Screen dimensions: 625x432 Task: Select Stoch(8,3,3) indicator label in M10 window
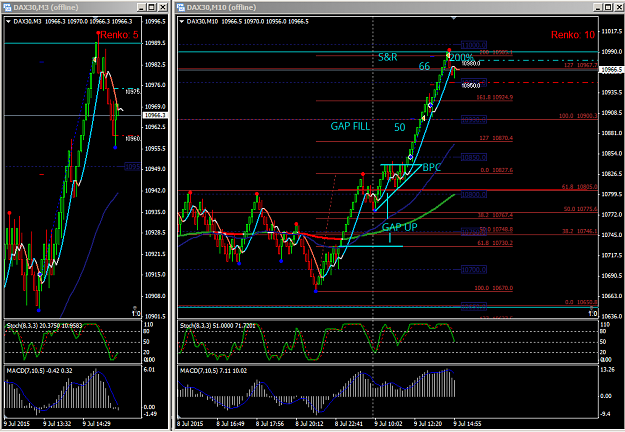(217, 326)
